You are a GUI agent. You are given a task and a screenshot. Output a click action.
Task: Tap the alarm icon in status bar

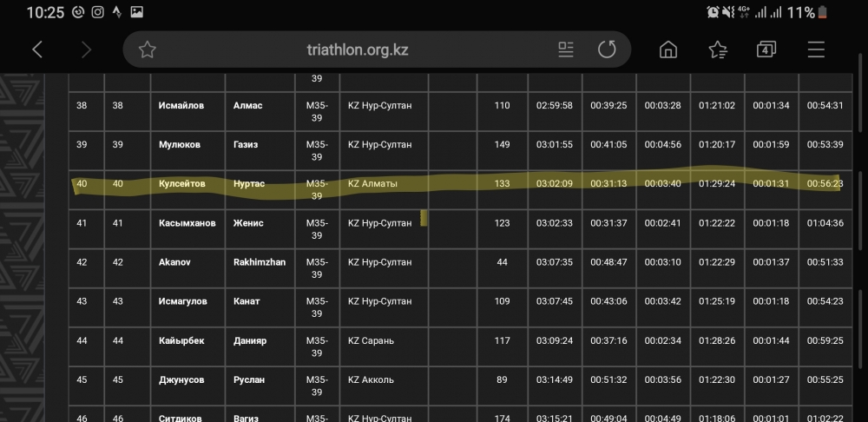tap(713, 12)
